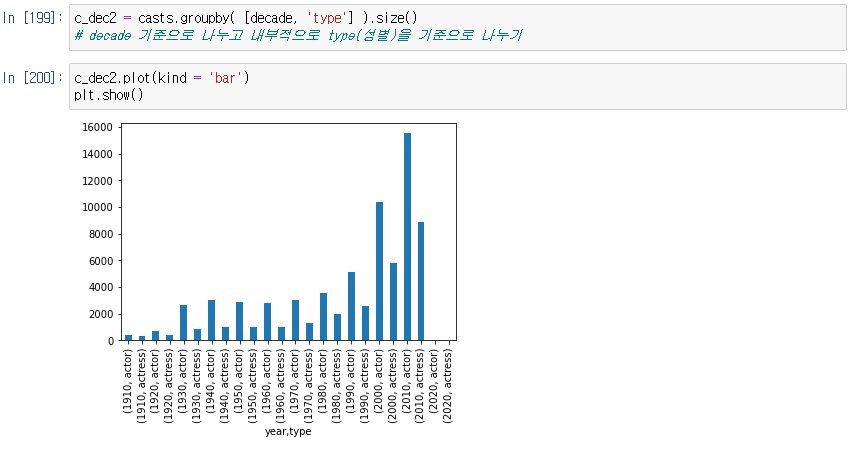This screenshot has width=852, height=449.
Task: Click the y-axis tick label 10000
Action: tap(98, 208)
